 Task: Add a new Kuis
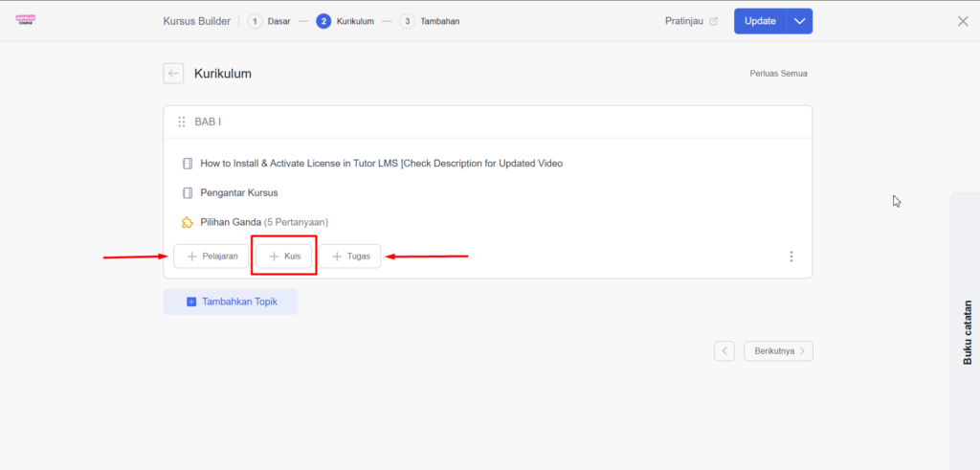pyautogui.click(x=284, y=257)
